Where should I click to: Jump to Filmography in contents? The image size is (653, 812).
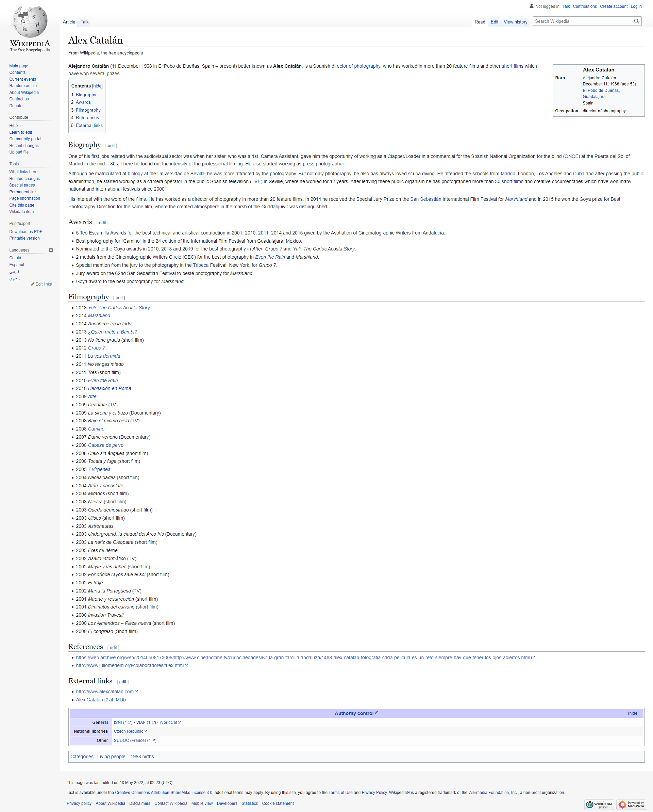tap(88, 110)
